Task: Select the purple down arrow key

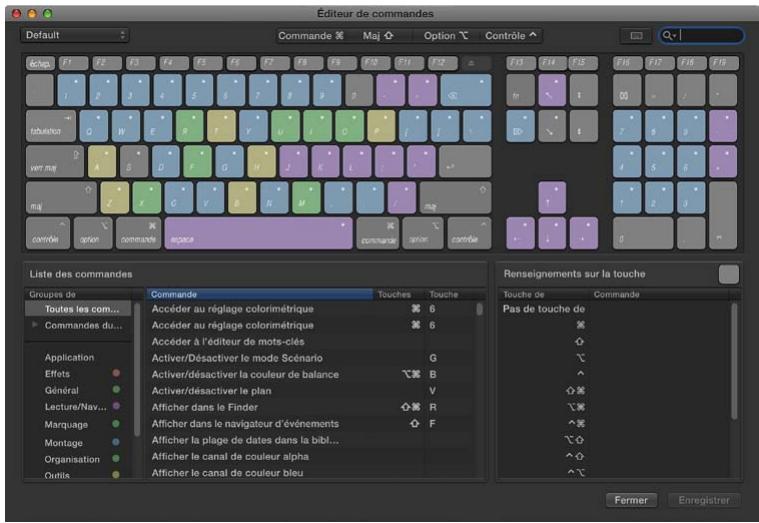Action: [552, 233]
